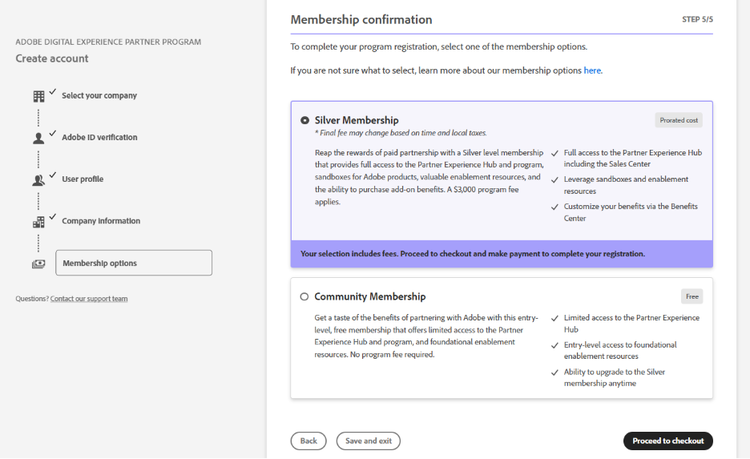Select the Silver Membership radio button

click(304, 120)
